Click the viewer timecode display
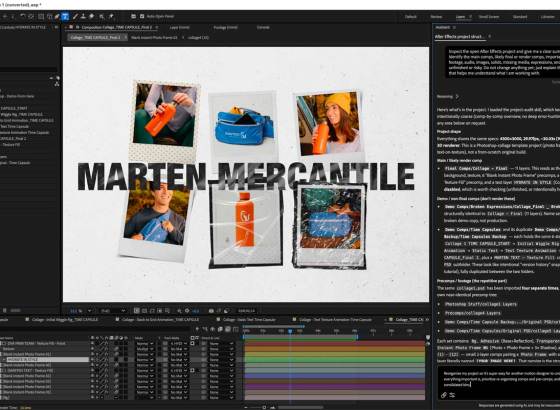Image resolution: width=560 pixels, height=410 pixels. [x=246, y=311]
